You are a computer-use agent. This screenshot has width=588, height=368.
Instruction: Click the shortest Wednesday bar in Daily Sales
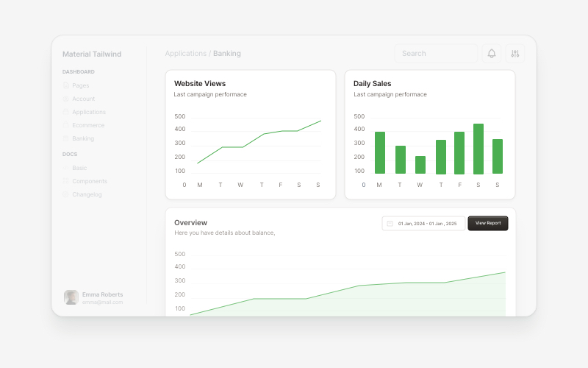(420, 165)
